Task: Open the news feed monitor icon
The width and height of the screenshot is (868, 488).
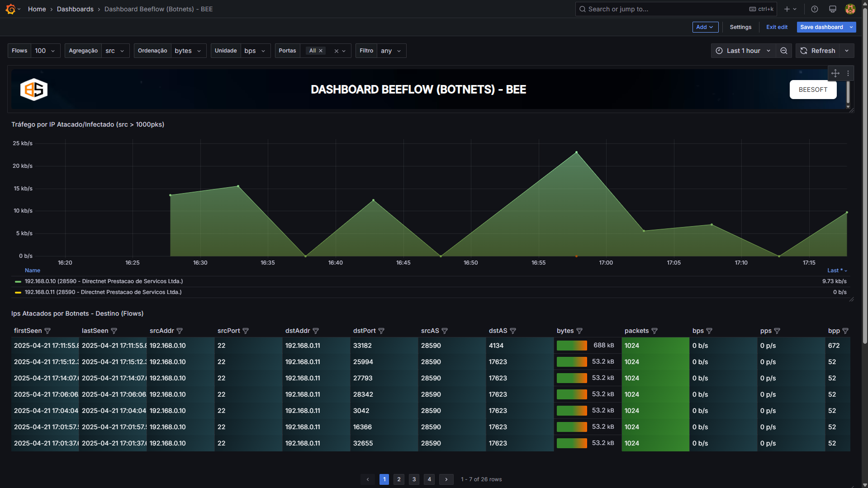Action: point(832,9)
